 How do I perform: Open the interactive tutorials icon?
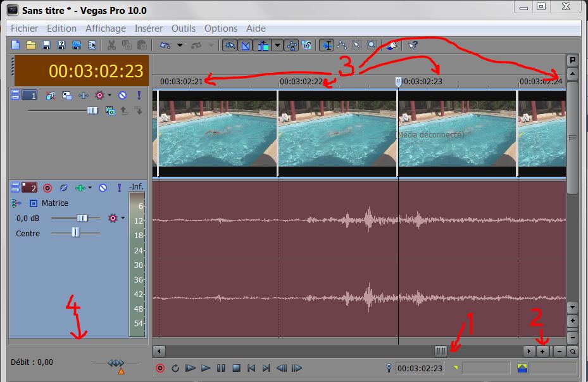pos(392,46)
